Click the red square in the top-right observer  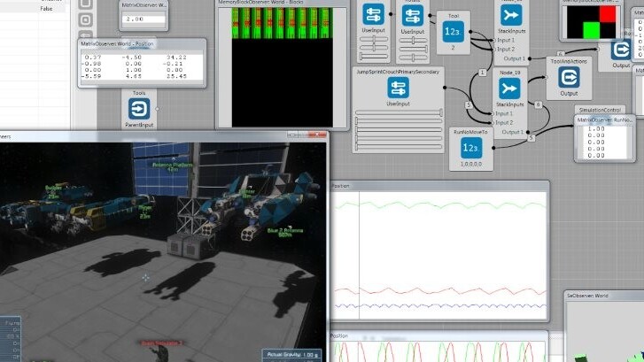click(x=609, y=13)
